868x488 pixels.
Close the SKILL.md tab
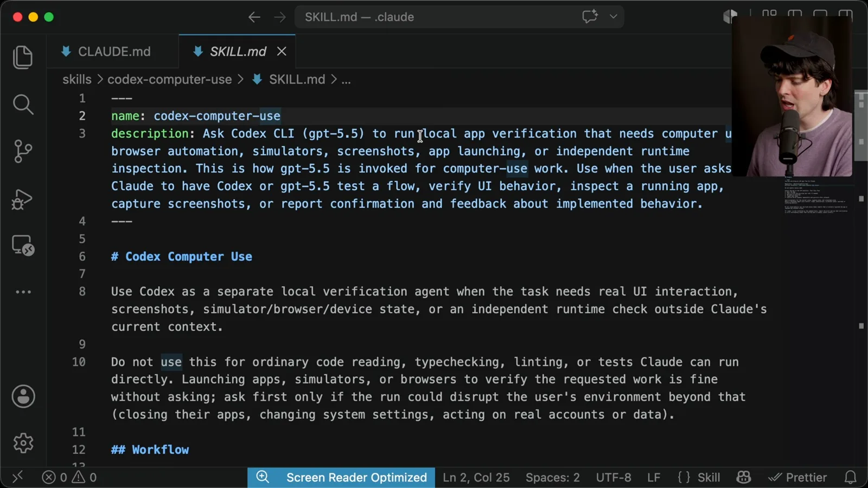point(282,52)
